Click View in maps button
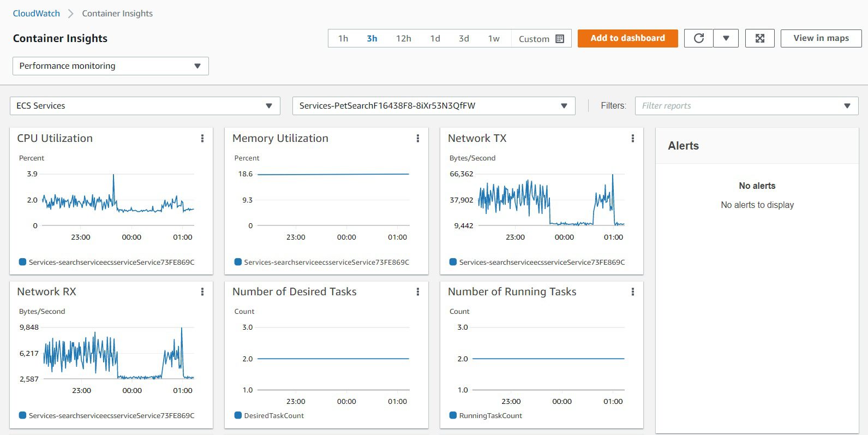The height and width of the screenshot is (435, 868). coord(821,38)
